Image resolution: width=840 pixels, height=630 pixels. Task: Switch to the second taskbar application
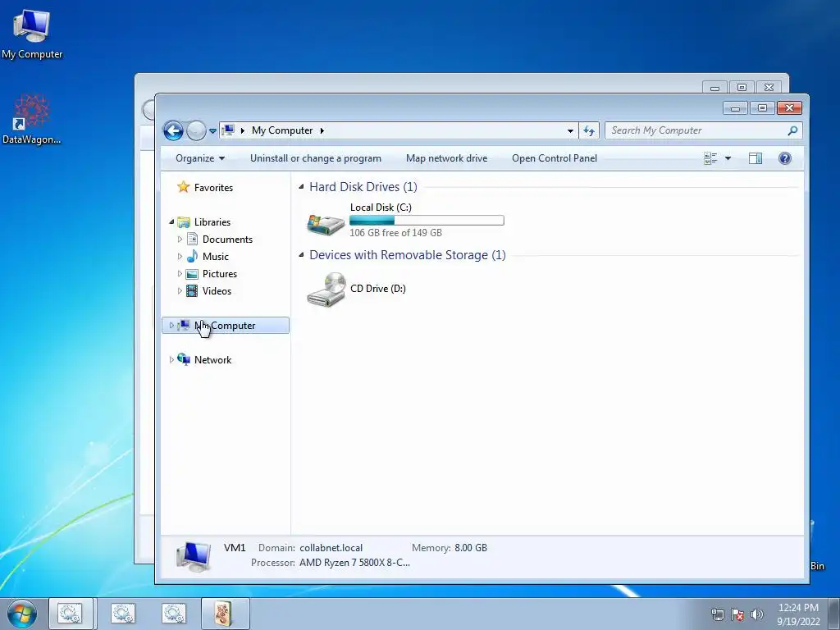tap(123, 614)
